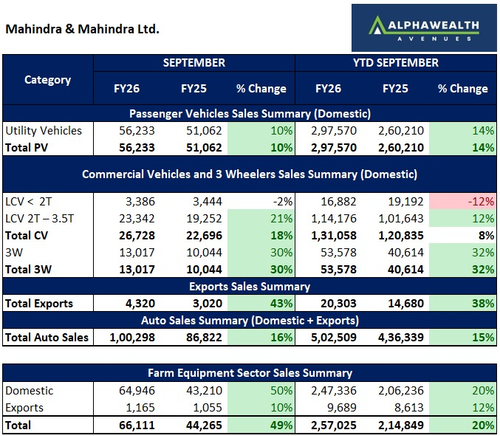Viewport: 500px width, 436px height.
Task: Click the SEPTEMBER group header
Action: pyautogui.click(x=194, y=63)
